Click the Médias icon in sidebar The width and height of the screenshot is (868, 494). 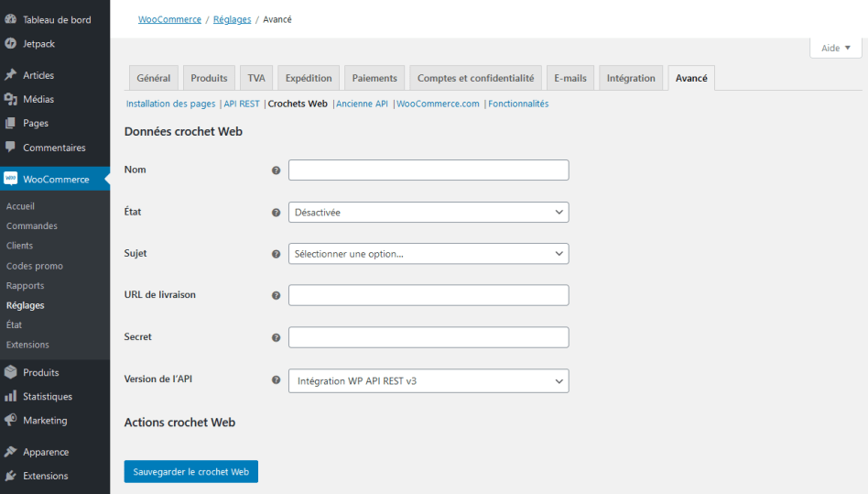point(11,99)
